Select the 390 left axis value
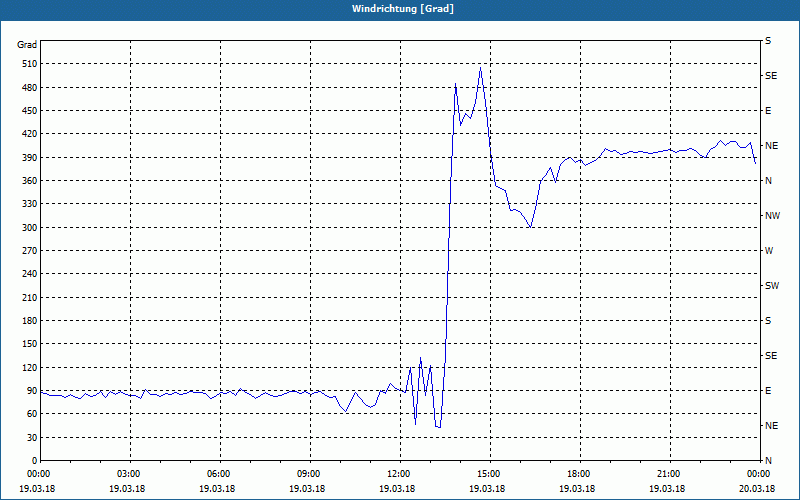Image resolution: width=800 pixels, height=500 pixels. (30, 158)
